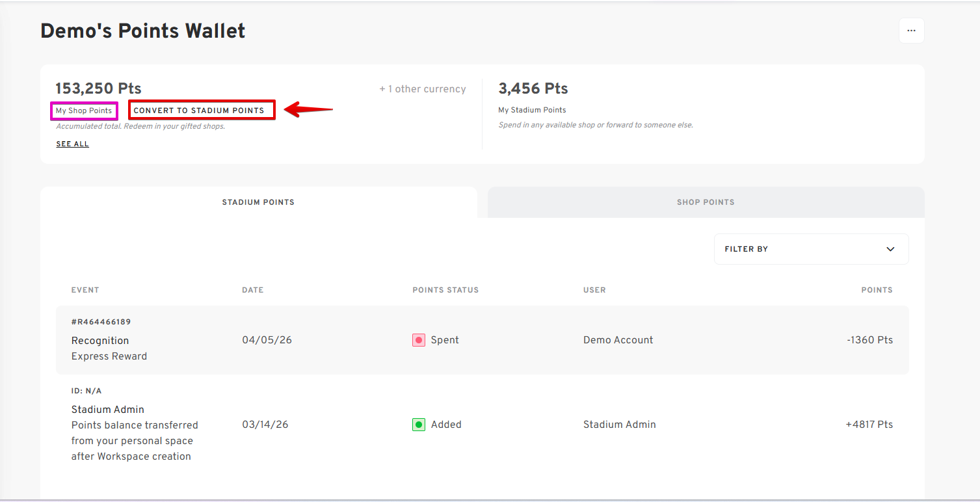Click the 3,456 Pts stadium balance
Viewport: 980px width, 502px height.
pos(533,88)
